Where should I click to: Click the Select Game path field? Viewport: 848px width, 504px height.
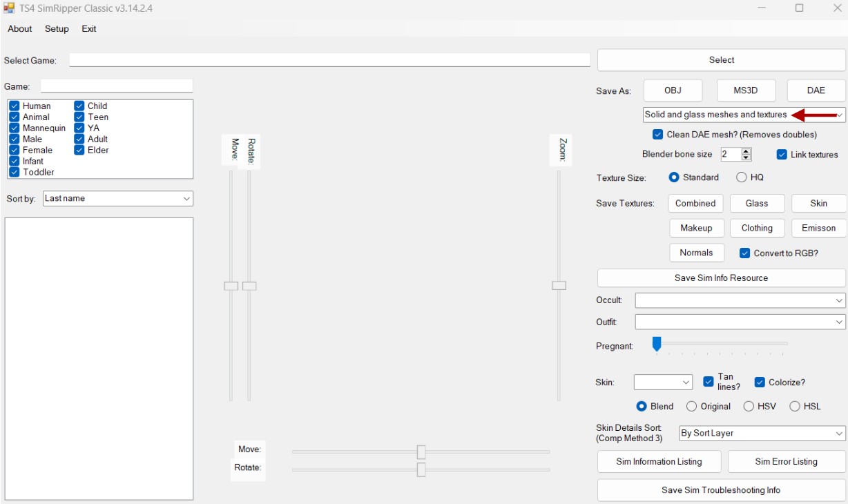pyautogui.click(x=330, y=60)
